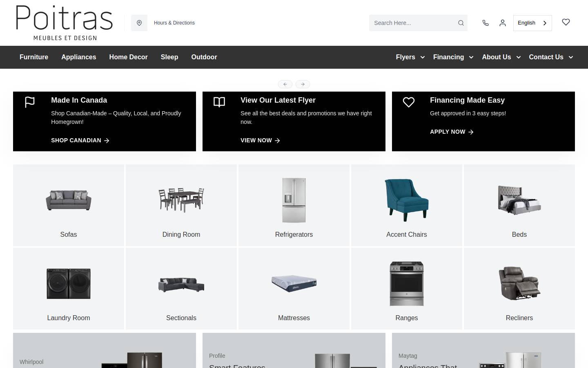Click the heart icon on Financing card
The width and height of the screenshot is (588, 368).
[x=409, y=102]
